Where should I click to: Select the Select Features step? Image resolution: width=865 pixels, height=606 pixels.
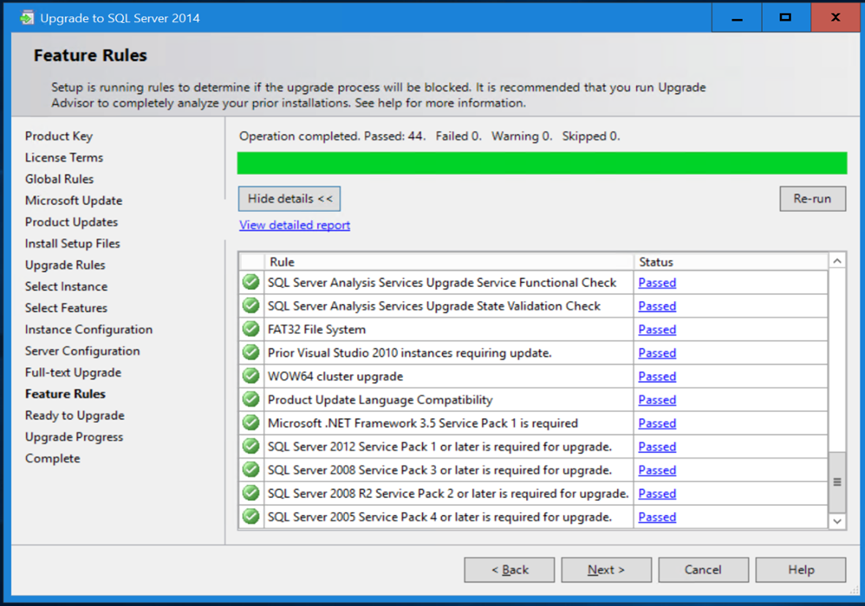point(66,308)
